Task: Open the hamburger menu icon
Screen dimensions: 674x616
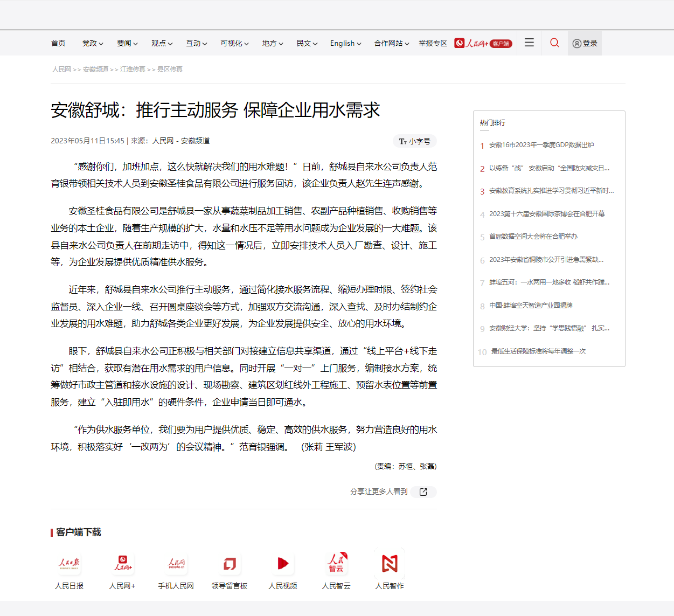Action: pyautogui.click(x=529, y=43)
